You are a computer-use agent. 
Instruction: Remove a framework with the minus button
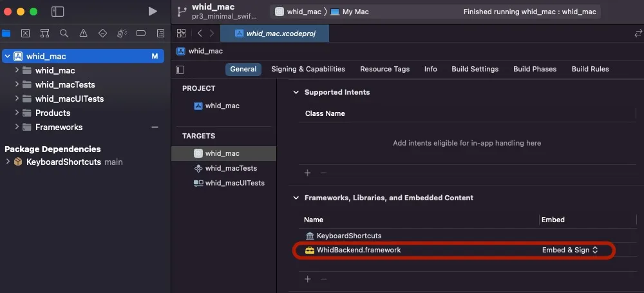(324, 279)
